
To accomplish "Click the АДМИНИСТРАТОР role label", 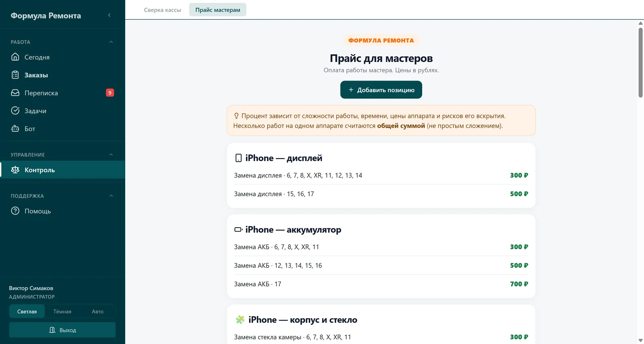I will [x=32, y=297].
